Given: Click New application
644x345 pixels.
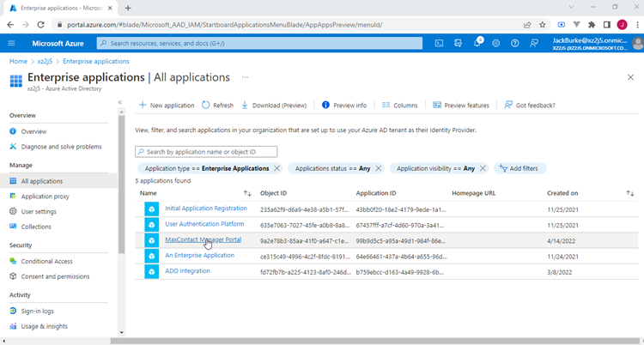Looking at the screenshot, I should 167,106.
